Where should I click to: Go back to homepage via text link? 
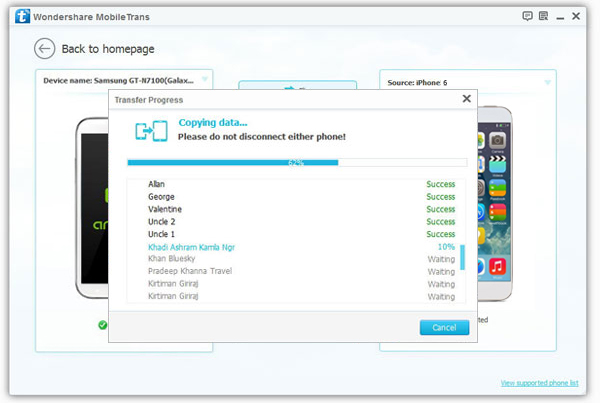point(108,49)
